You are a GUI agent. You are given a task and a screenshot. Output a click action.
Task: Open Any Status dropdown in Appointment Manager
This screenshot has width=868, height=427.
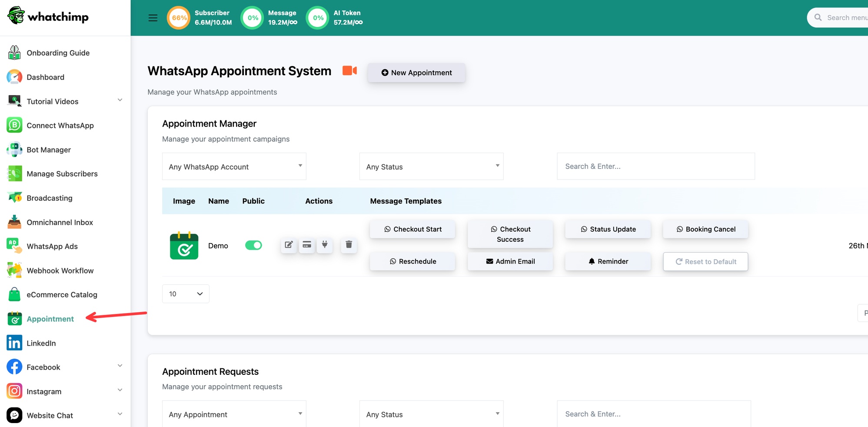[431, 166]
